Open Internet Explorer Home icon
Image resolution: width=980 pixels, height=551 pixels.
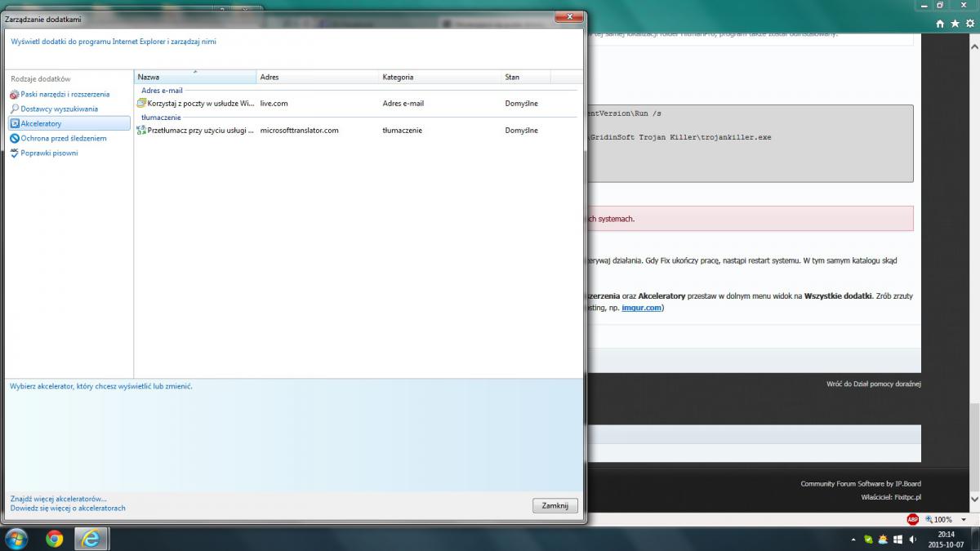[941, 24]
